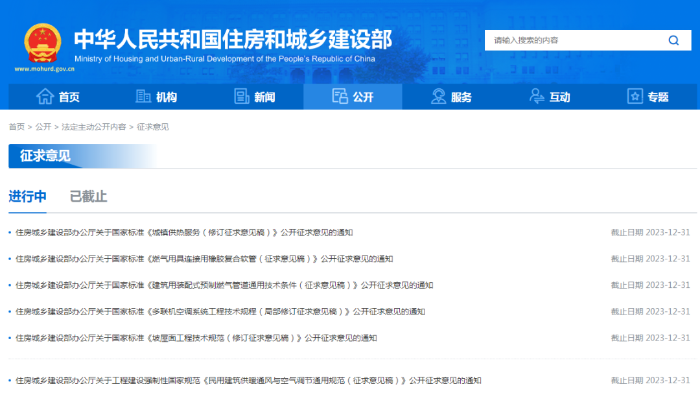Click the 首页 breadcrumb link

(x=17, y=127)
